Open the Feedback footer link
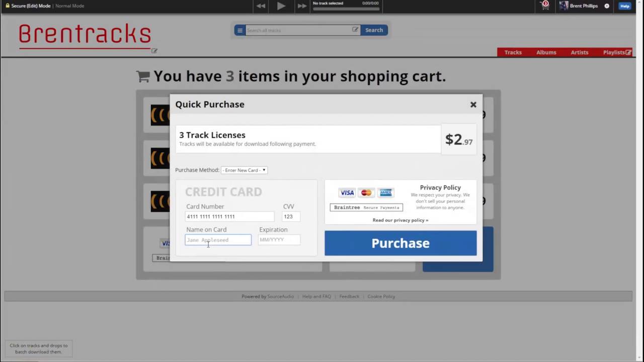This screenshot has height=362, width=644. tap(349, 297)
